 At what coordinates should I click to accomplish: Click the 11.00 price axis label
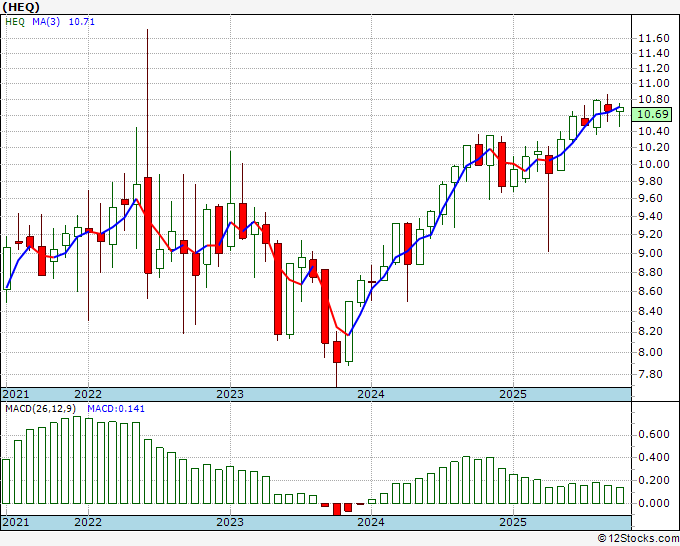[x=654, y=84]
